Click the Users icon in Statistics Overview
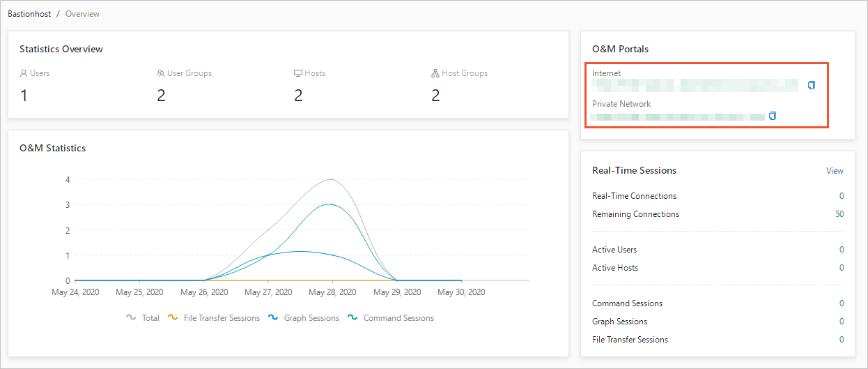 point(24,73)
